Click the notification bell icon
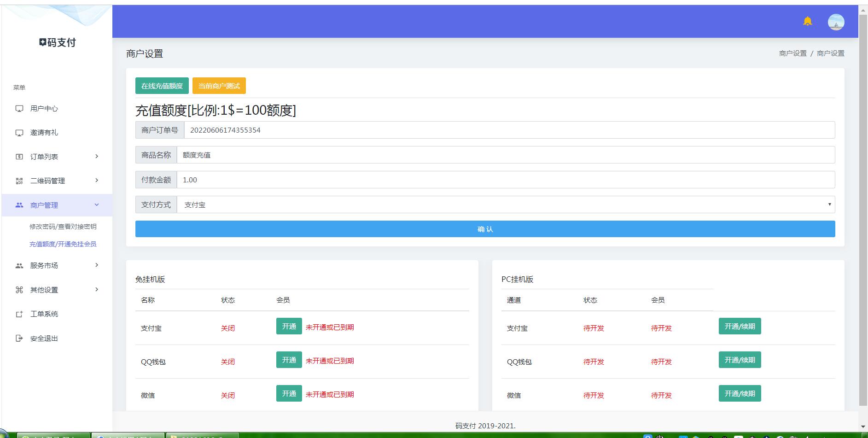868x438 pixels. [807, 22]
